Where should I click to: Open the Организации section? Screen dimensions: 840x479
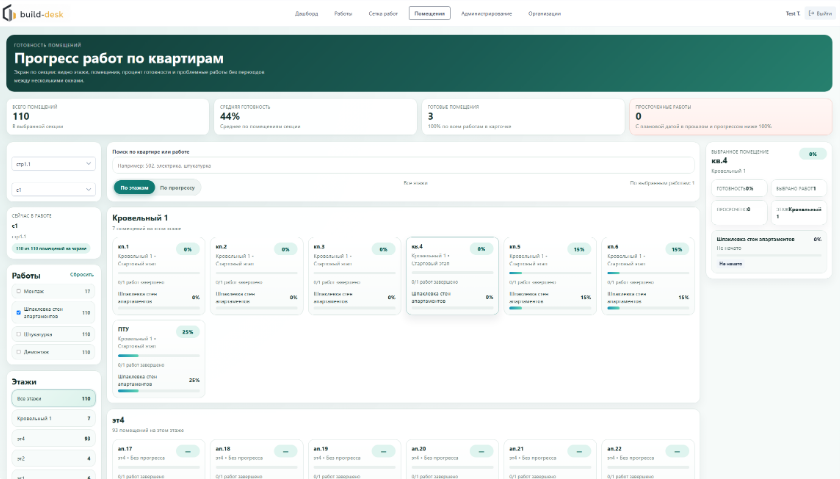(x=544, y=13)
